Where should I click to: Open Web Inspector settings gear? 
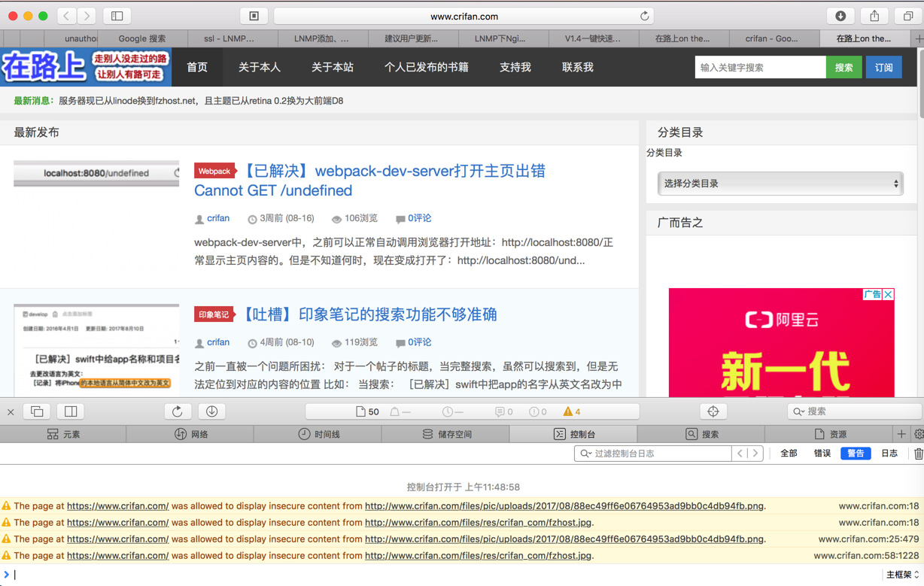click(x=918, y=434)
